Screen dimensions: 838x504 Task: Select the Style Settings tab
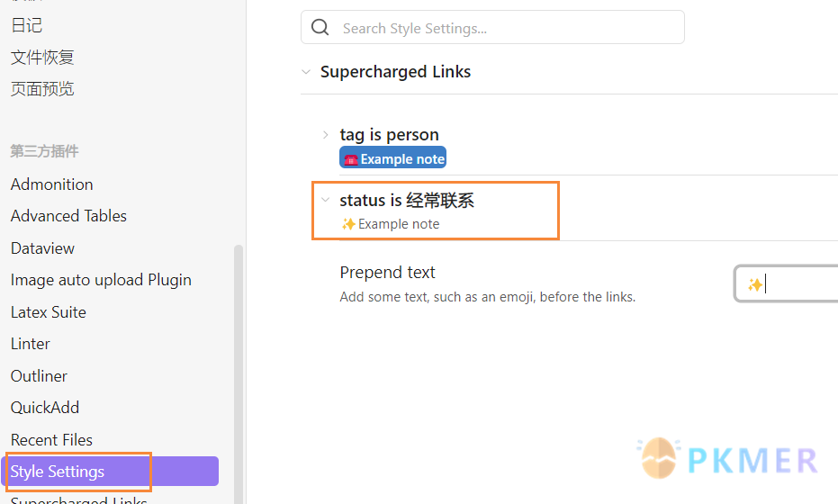pos(110,472)
